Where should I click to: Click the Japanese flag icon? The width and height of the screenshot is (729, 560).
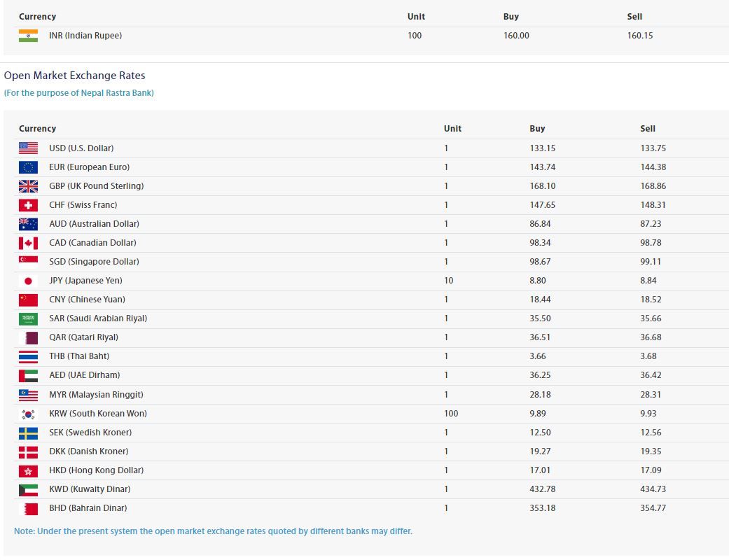[28, 281]
